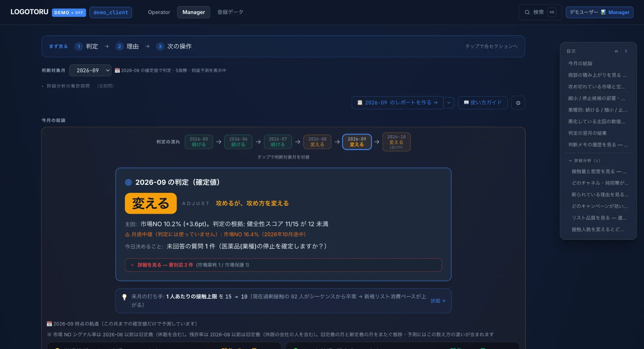Go to 判定の翌月の結果 in 目次
The image size is (644, 349).
[x=587, y=133]
